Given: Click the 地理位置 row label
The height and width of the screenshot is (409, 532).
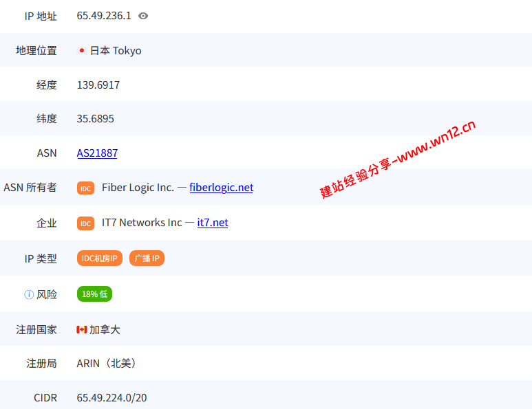Looking at the screenshot, I should pos(36,50).
